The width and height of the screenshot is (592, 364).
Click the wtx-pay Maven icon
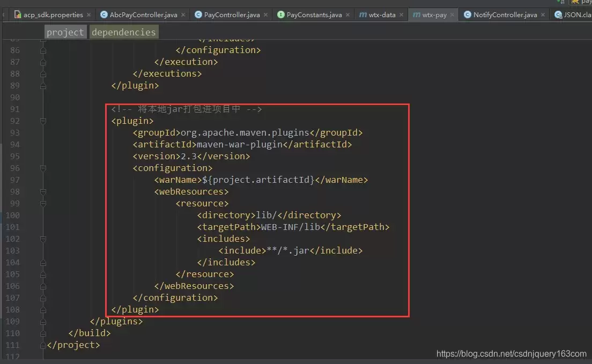[417, 14]
